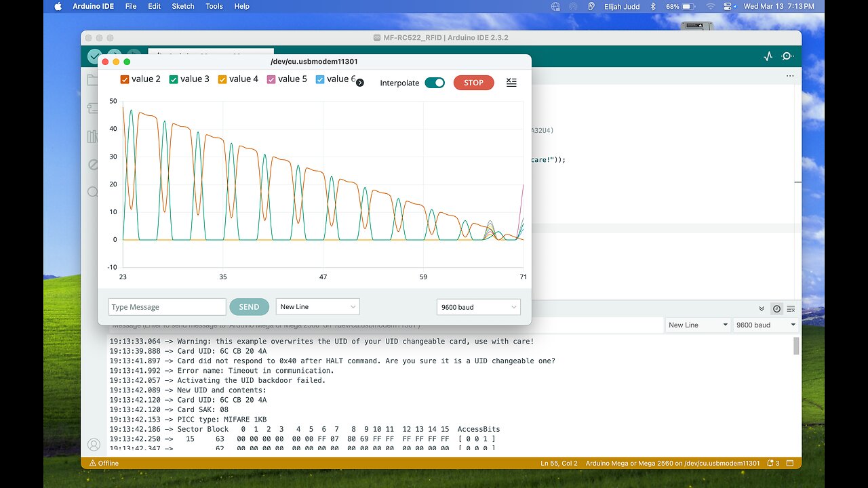Toggle autoscroll double-chevron in Serial Monitor
Screen dimensions: 868x488
[762, 308]
